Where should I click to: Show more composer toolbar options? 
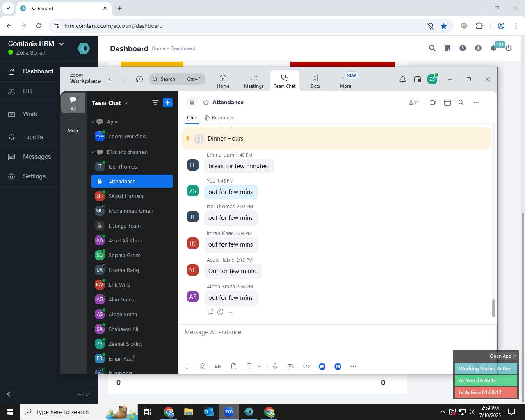pos(353,366)
